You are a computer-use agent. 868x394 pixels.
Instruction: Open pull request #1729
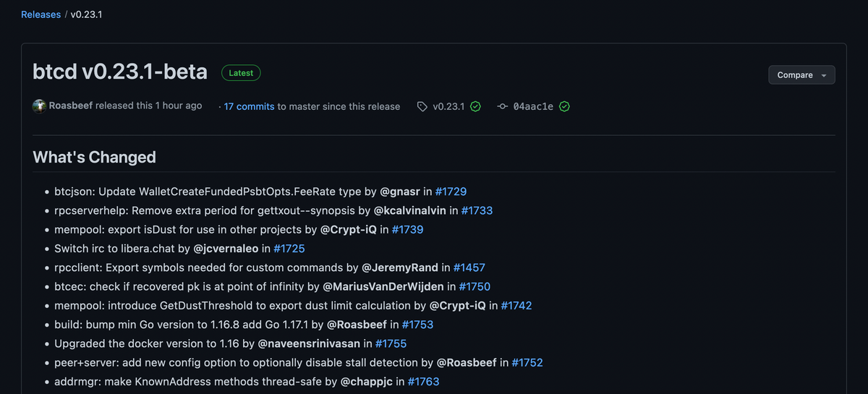tap(451, 192)
